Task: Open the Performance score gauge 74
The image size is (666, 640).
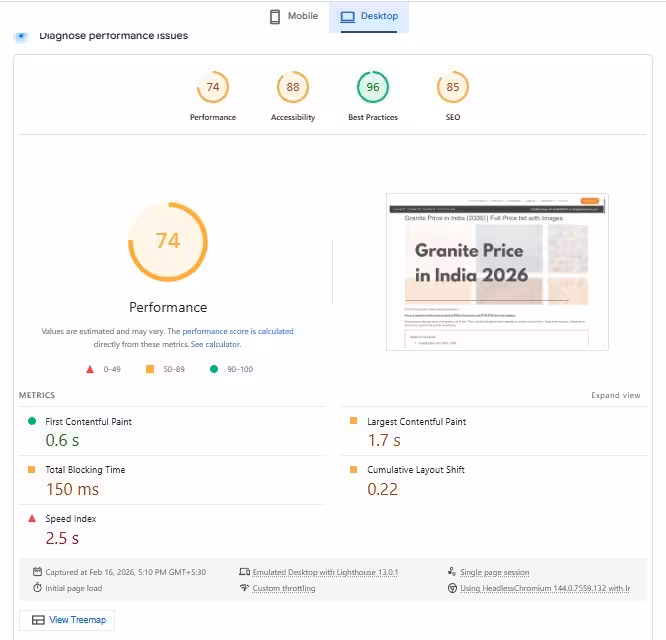Action: (213, 96)
